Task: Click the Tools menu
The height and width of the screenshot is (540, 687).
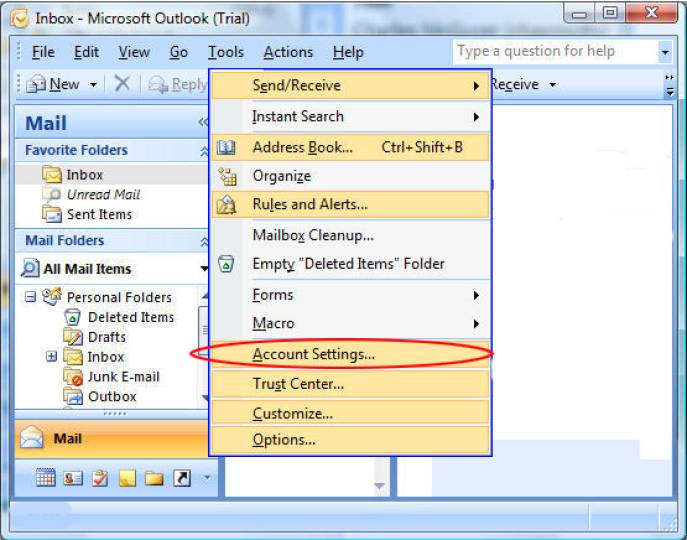Action: coord(226,52)
